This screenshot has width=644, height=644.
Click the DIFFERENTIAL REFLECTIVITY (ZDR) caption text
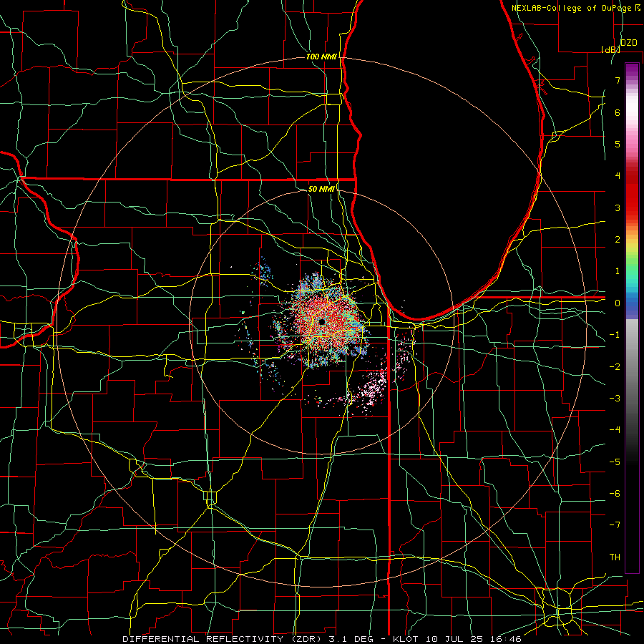223,639
